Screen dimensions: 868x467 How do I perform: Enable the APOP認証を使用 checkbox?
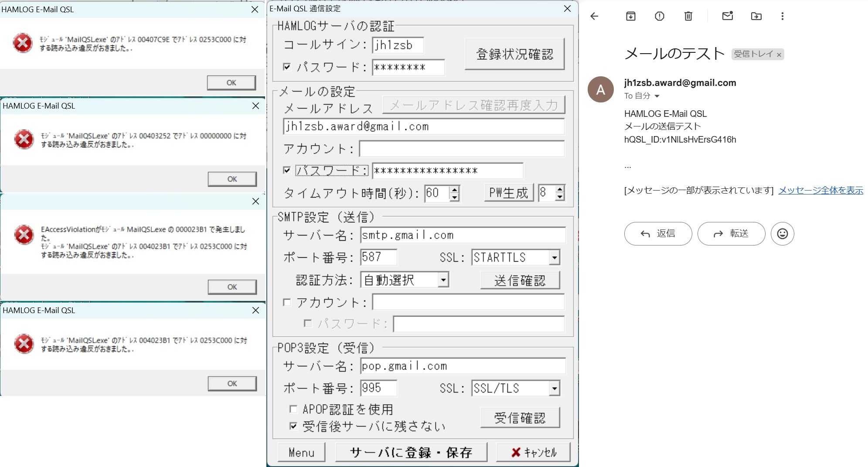(x=293, y=409)
